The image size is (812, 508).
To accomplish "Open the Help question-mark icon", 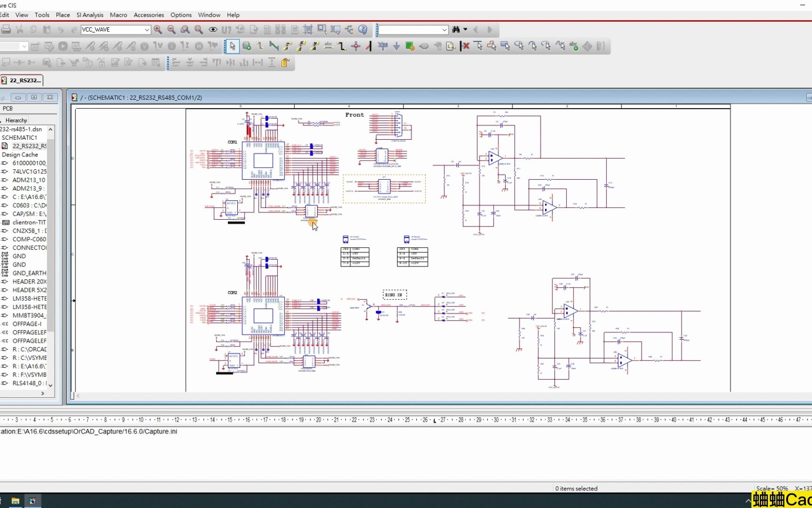I will click(x=363, y=30).
